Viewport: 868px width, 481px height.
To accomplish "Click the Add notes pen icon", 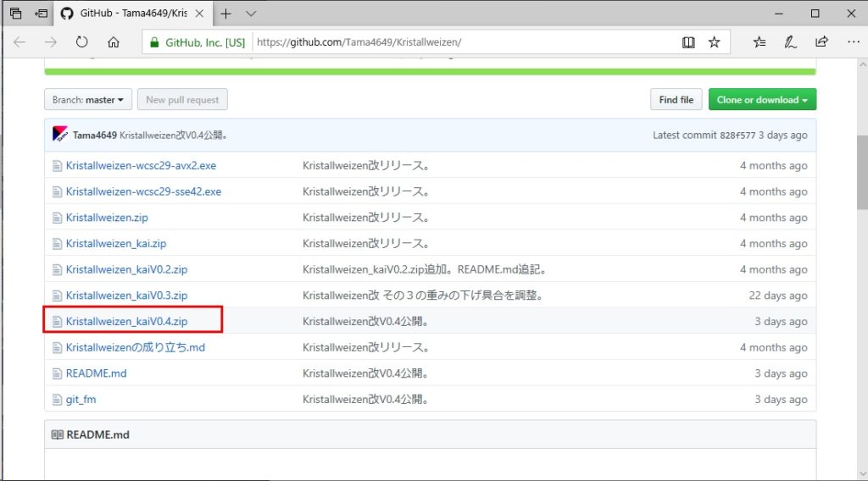I will point(790,42).
